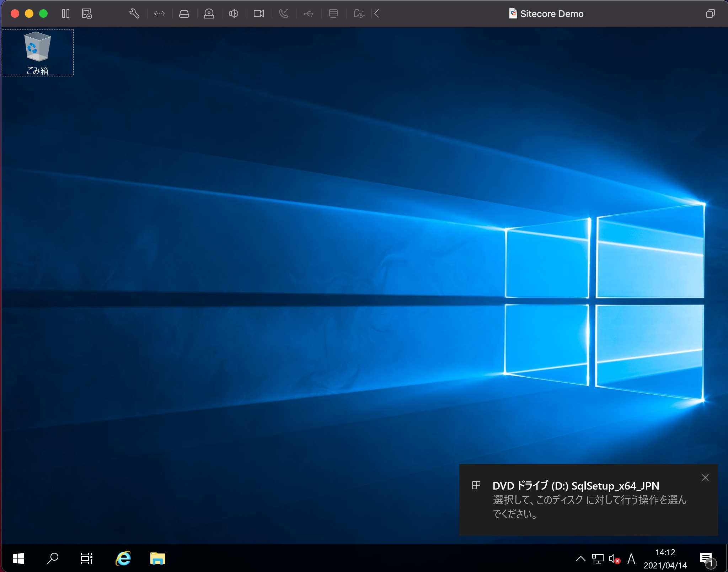Screen dimensions: 728x572
Task: Click the Sitecore Demo window title
Action: tap(552, 14)
